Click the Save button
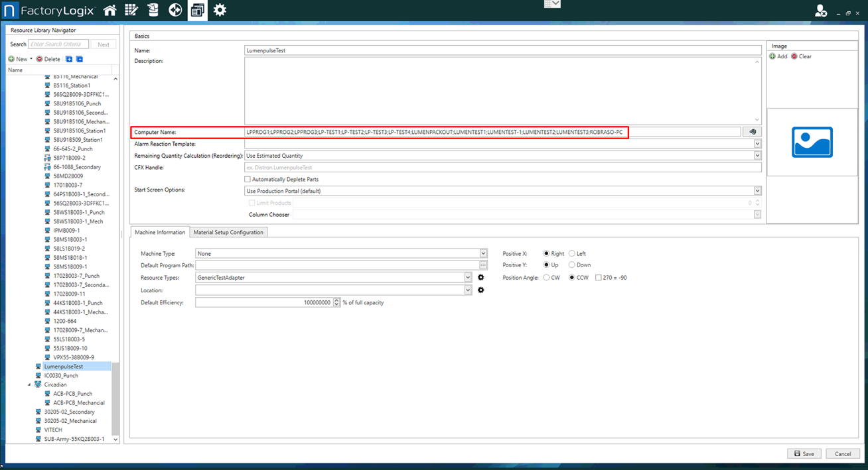Screen dimensions: 868x470 pyautogui.click(x=804, y=454)
